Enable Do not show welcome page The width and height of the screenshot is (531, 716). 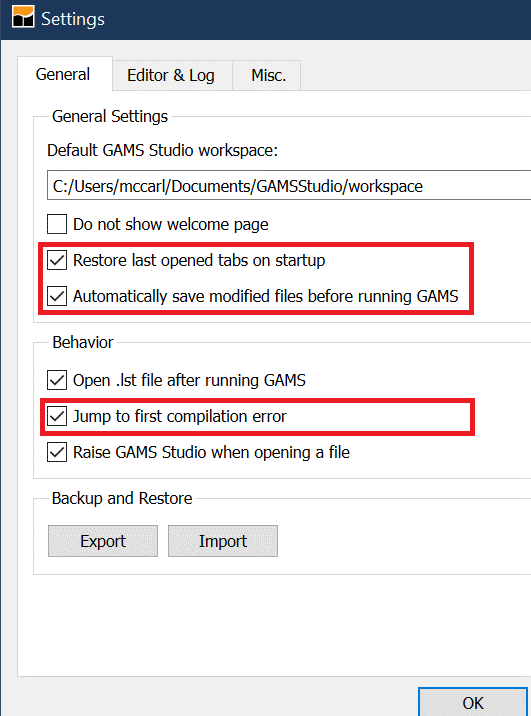tap(57, 224)
